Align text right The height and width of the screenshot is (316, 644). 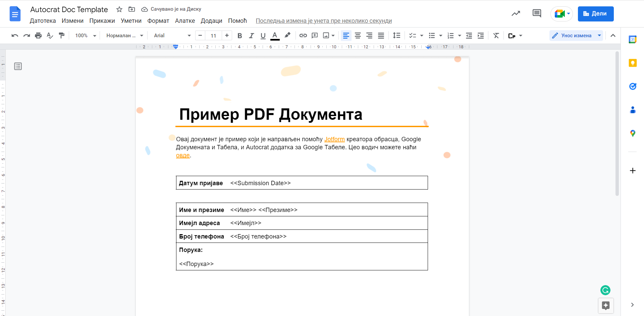(369, 36)
